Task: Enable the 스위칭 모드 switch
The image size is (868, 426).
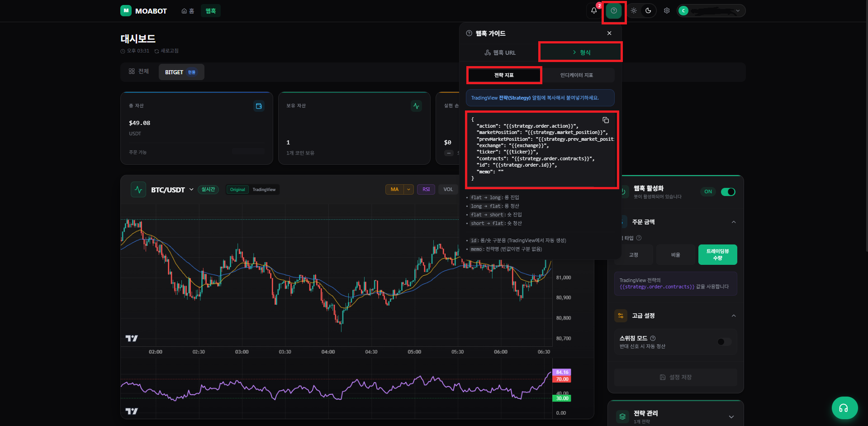Action: tap(724, 342)
